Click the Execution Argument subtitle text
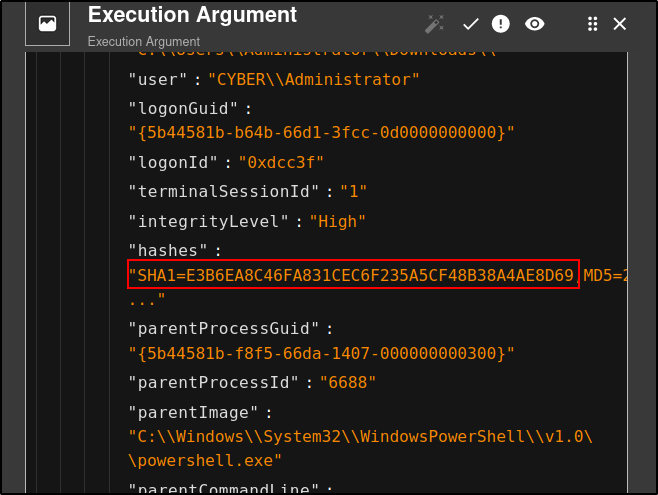658x495 pixels. (144, 42)
